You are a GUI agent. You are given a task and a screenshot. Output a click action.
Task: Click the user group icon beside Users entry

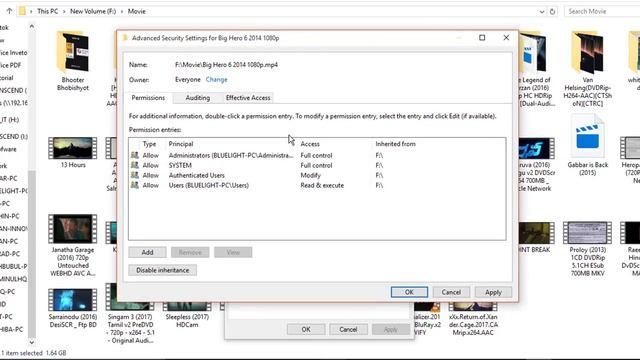(135, 185)
